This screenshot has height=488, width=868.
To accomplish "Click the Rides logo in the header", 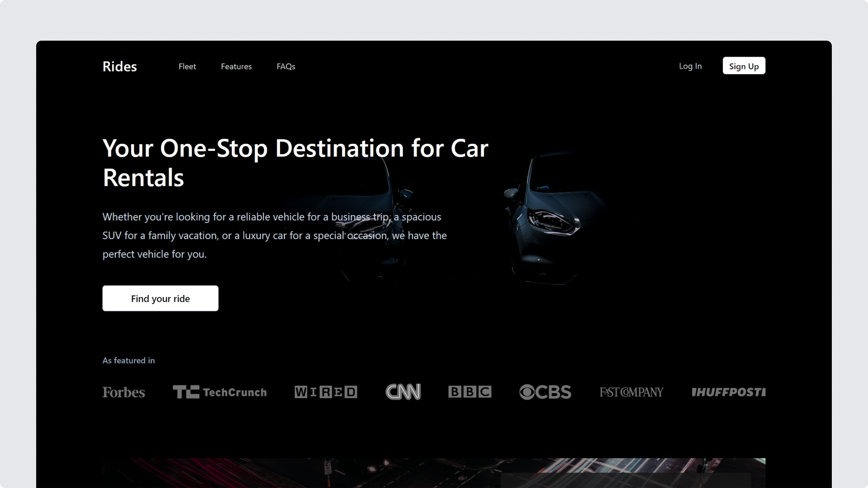I will point(119,66).
